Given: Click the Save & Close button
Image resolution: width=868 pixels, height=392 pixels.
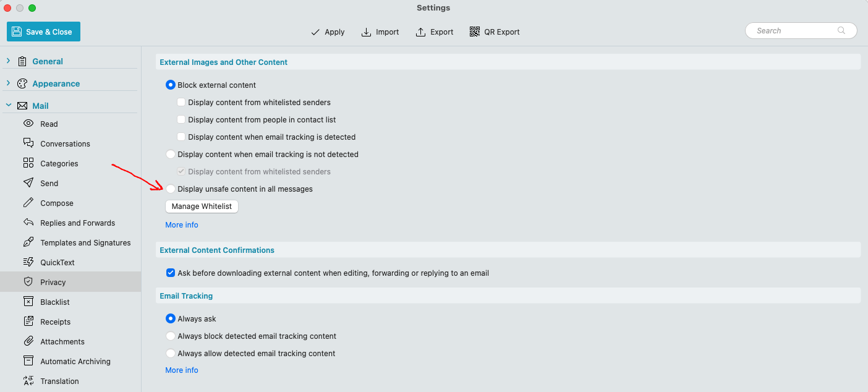Looking at the screenshot, I should 44,32.
